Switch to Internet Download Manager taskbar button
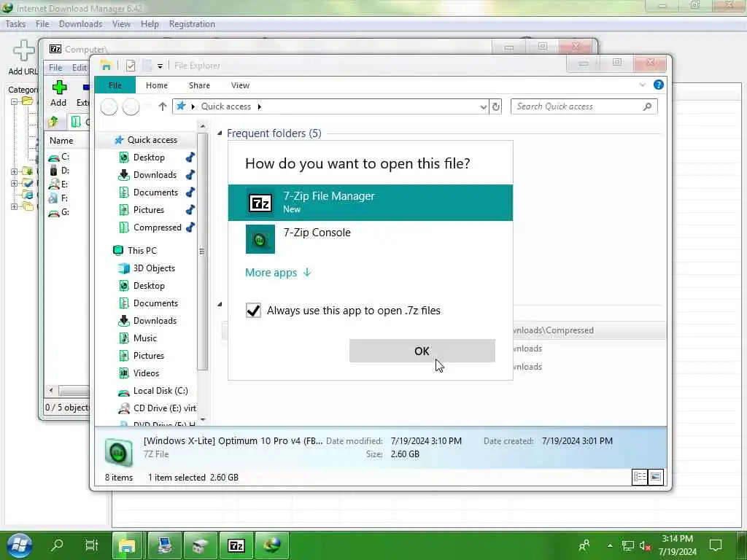This screenshot has height=560, width=747. point(272,545)
